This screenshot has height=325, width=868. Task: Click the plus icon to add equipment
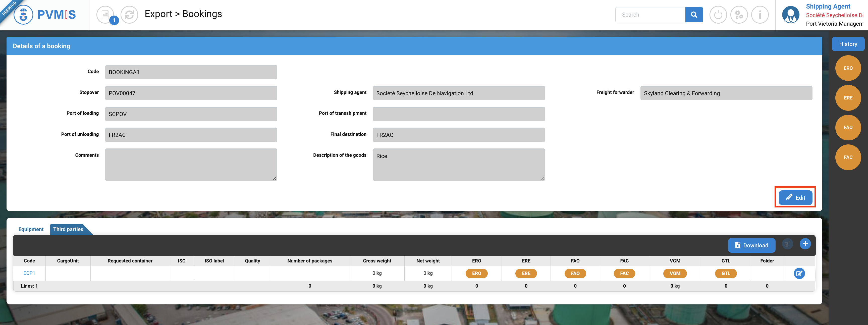(805, 244)
